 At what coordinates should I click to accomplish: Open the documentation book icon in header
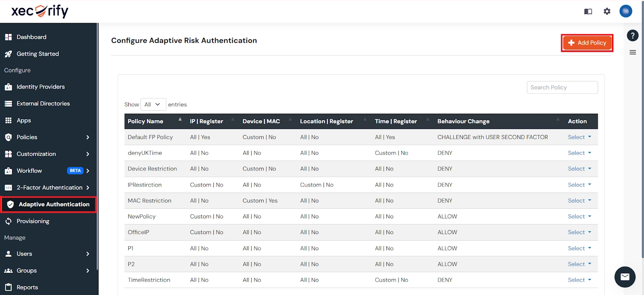pyautogui.click(x=588, y=12)
